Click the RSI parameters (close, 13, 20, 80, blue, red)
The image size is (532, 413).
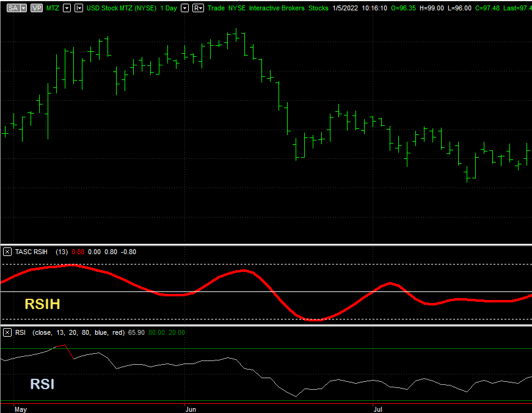click(78, 332)
